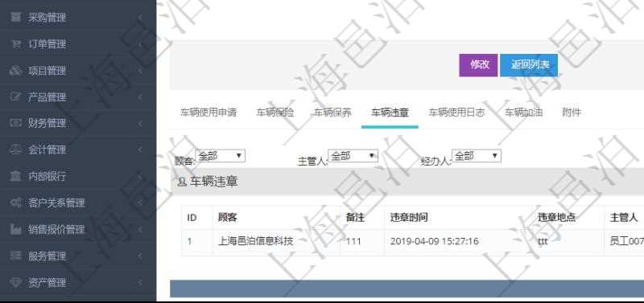Open the 经办人 filter dropdown

[x=477, y=156]
